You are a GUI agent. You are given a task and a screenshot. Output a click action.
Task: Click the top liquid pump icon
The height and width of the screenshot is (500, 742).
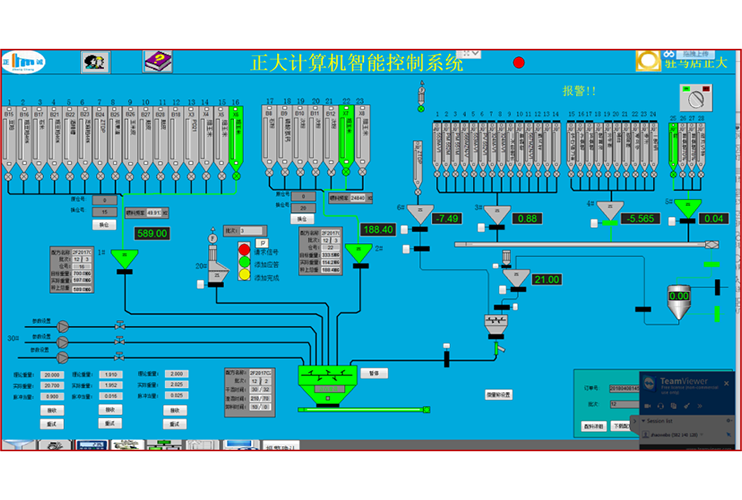point(62,326)
